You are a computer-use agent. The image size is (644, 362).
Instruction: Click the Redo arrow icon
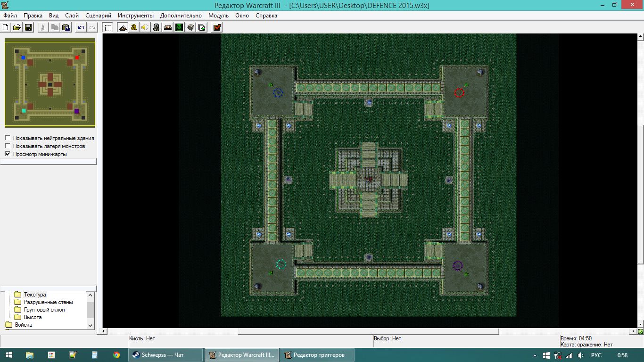92,27
